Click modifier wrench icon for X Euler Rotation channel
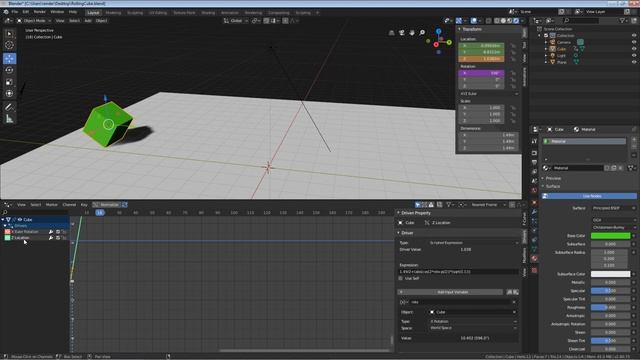 pos(51,232)
